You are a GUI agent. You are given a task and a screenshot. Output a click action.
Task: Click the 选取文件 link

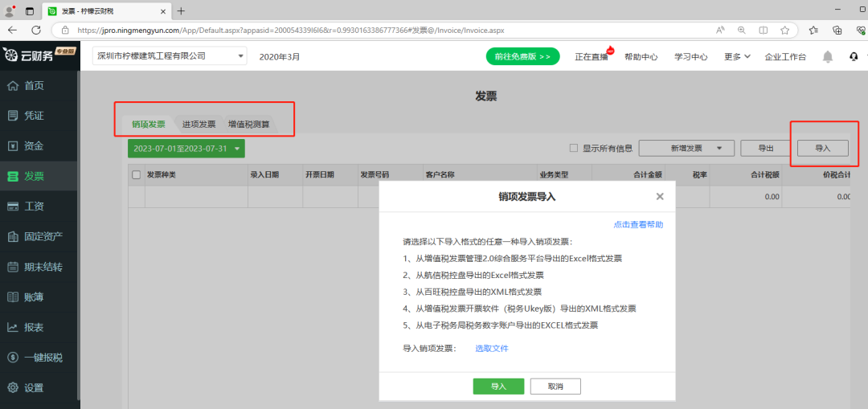tap(492, 348)
